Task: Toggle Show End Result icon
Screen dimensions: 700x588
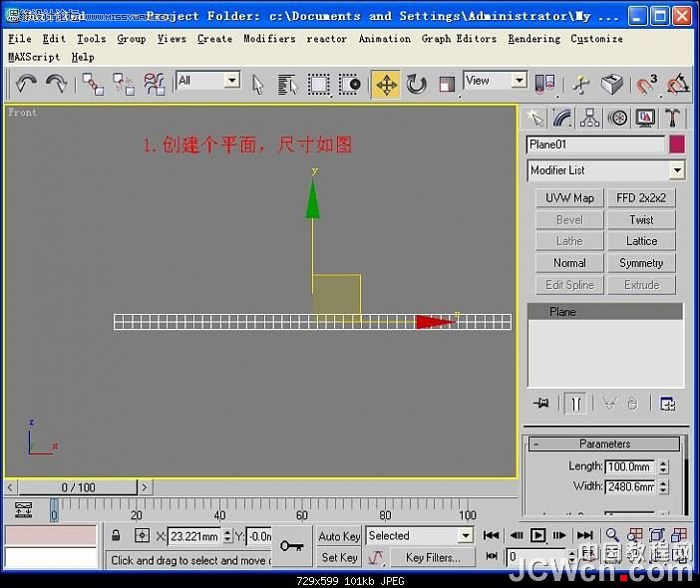Action: (x=575, y=404)
